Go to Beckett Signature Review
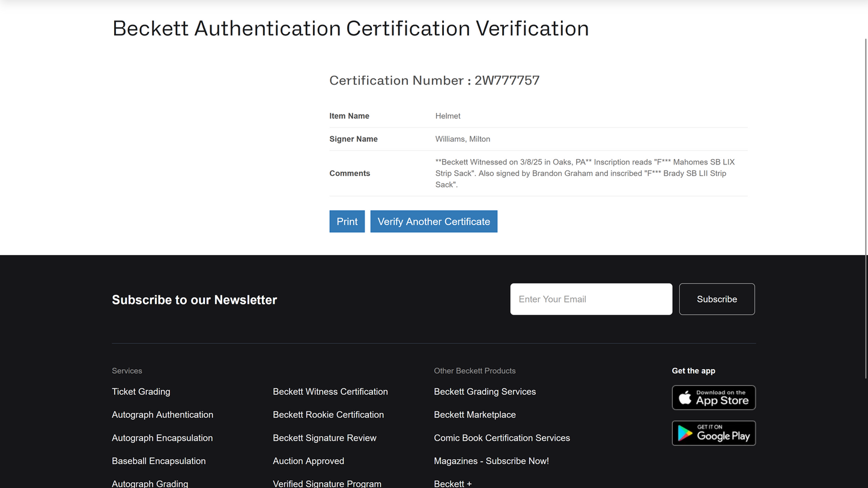This screenshot has height=488, width=868. 324,438
